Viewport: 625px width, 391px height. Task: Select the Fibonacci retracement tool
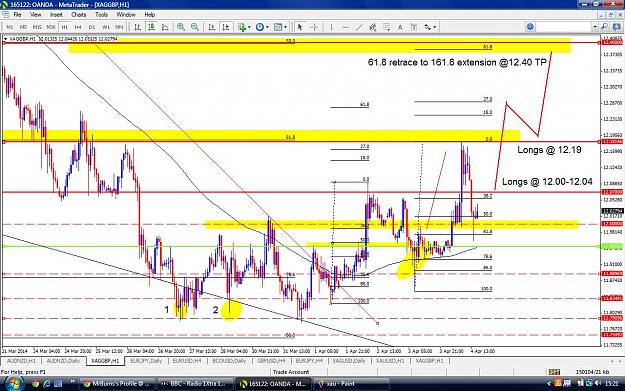pos(386,27)
